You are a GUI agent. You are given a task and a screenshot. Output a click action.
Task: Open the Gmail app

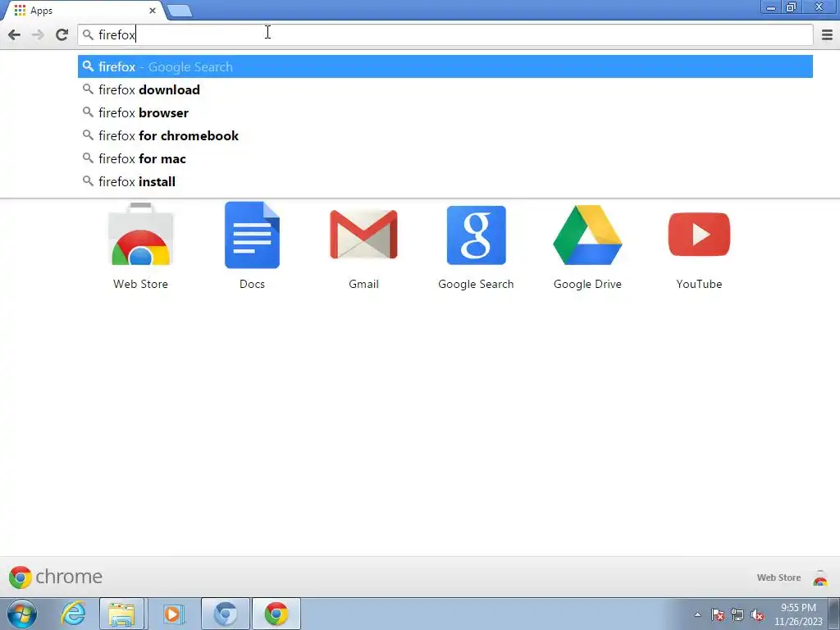[x=363, y=235]
